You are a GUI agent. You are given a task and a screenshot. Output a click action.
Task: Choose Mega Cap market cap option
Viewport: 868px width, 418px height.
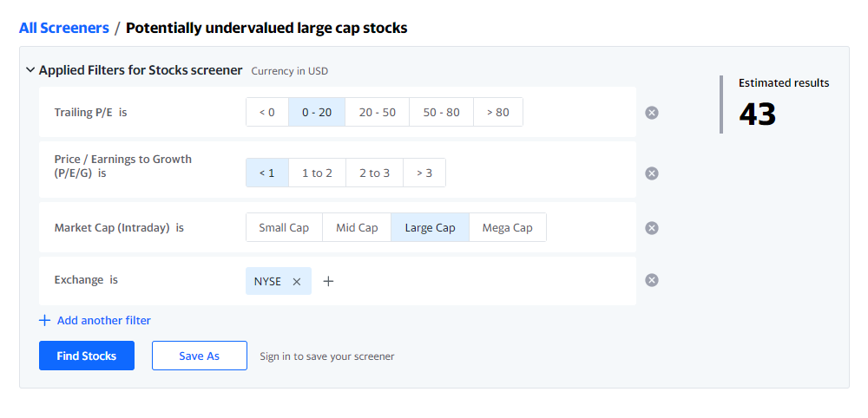click(x=508, y=228)
